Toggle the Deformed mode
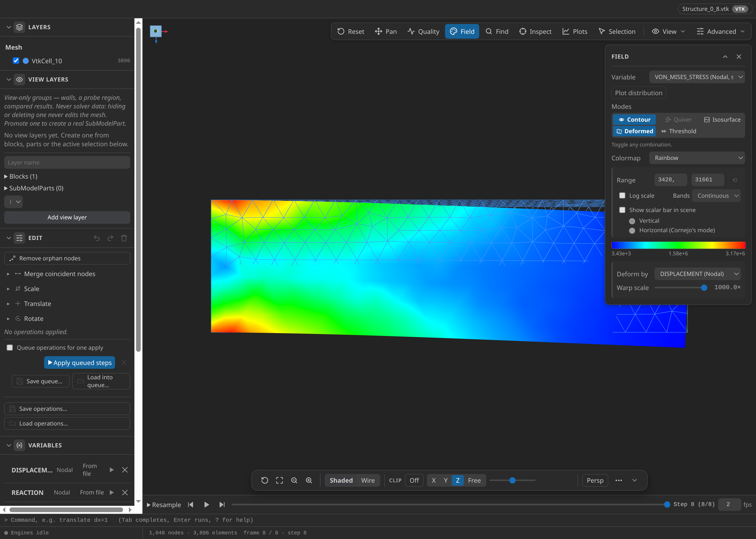This screenshot has height=539, width=756. [x=634, y=131]
